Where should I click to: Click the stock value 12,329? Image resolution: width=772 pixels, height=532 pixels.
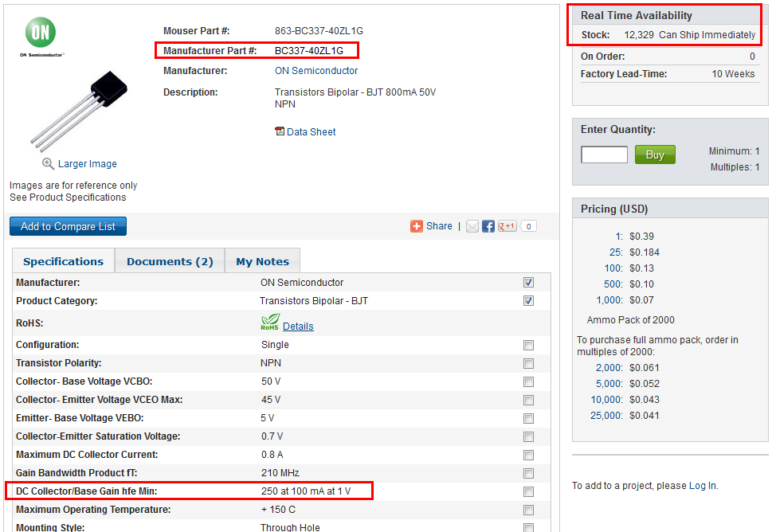click(x=639, y=35)
